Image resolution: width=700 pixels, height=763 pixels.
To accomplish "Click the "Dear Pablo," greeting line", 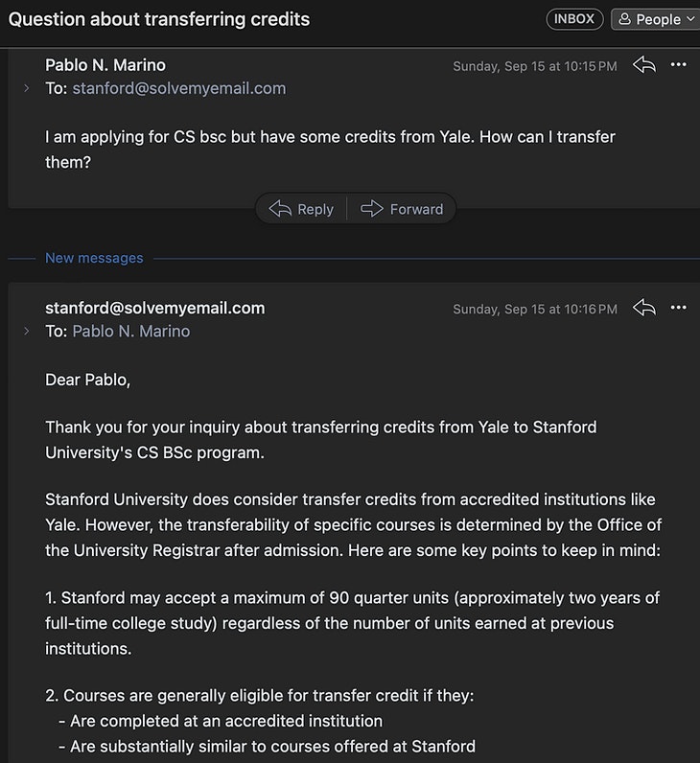I will (x=87, y=380).
